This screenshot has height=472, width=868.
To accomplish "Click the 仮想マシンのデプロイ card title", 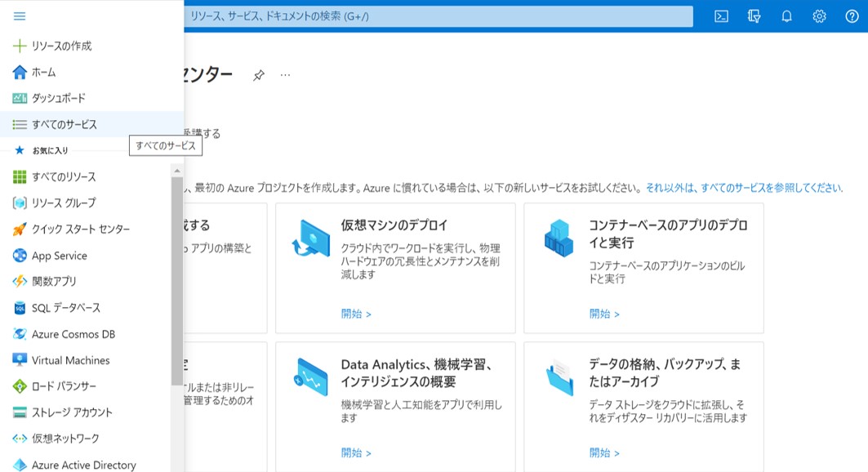I will click(394, 225).
